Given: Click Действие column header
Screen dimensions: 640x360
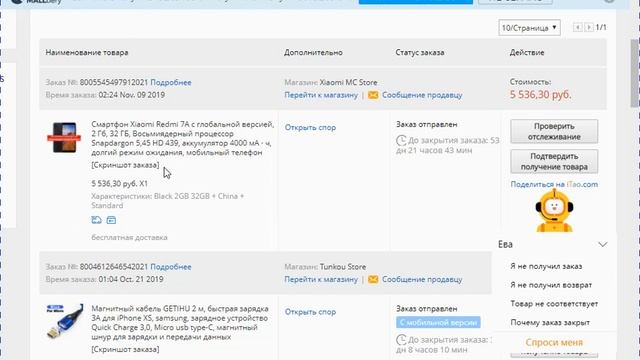Looking at the screenshot, I should click(x=527, y=53).
